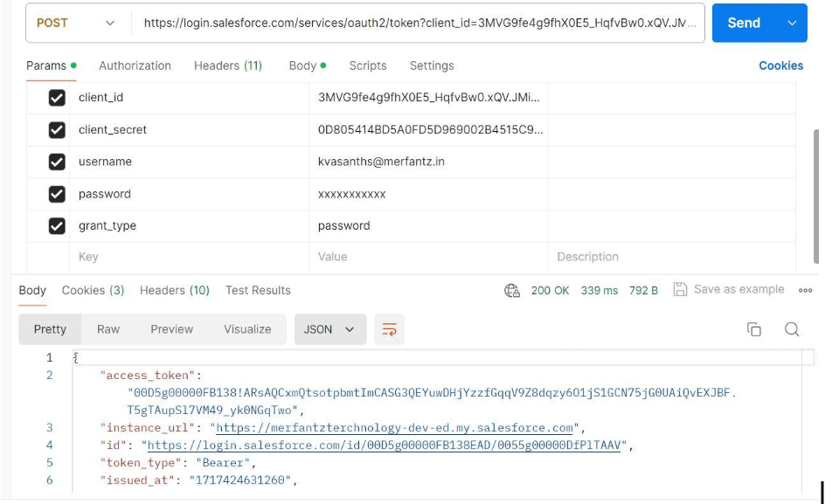Click the save icon next to Save as example
The width and height of the screenshot is (832, 504).
coord(680,290)
